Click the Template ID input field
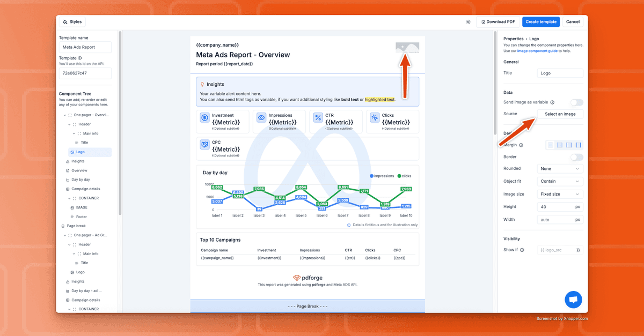Viewport: 644px width, 336px height. [x=85, y=73]
